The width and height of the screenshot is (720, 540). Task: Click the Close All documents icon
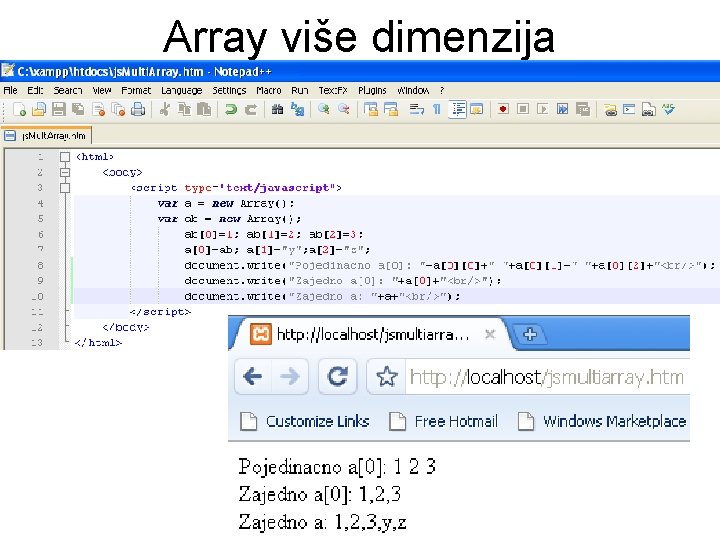pos(118,109)
